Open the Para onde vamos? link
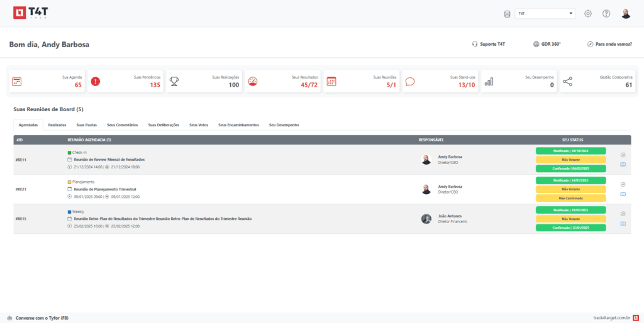The height and width of the screenshot is (323, 644). (609, 44)
